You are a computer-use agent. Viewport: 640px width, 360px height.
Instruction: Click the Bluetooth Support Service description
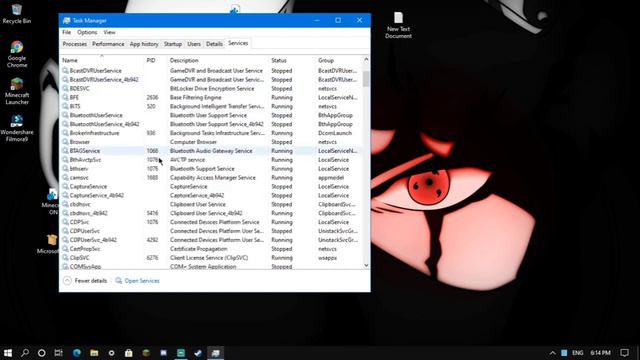(202, 169)
